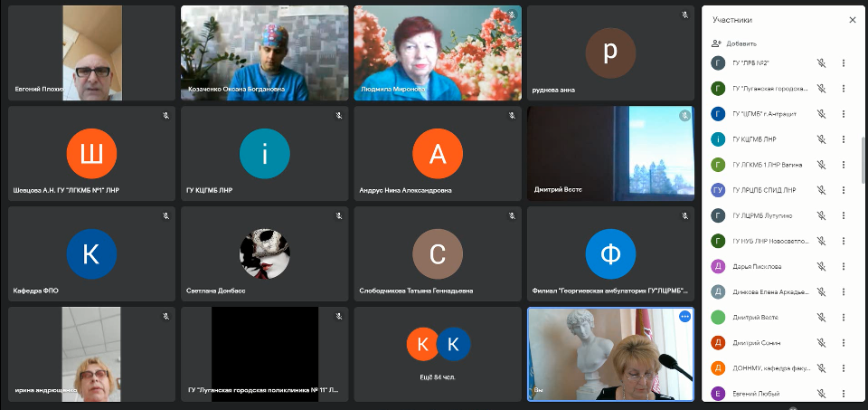Click the Ф avatar of Филиал Георгиевская амбулатория
Screen dimensions: 868x410
610,253
